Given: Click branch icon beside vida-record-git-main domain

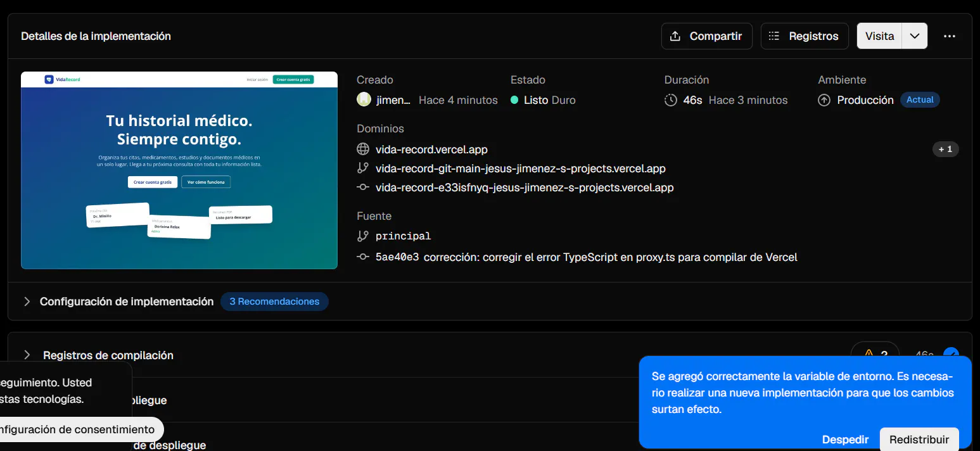Looking at the screenshot, I should pyautogui.click(x=363, y=168).
